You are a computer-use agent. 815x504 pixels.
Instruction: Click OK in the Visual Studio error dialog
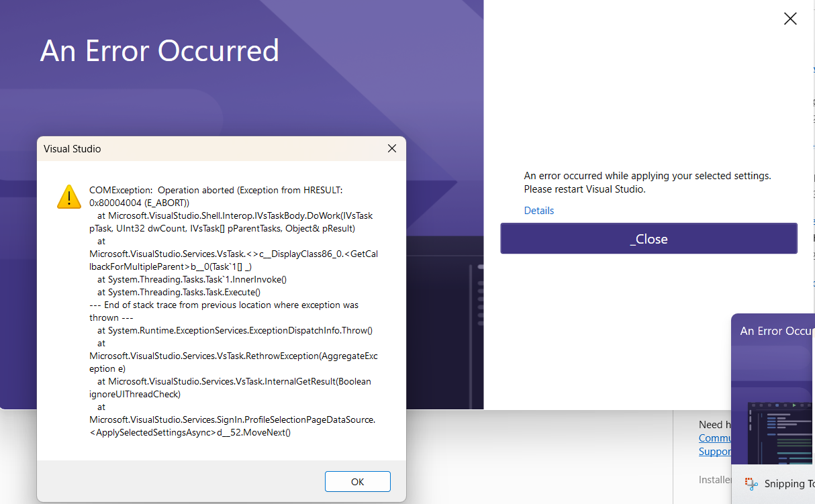click(x=357, y=482)
